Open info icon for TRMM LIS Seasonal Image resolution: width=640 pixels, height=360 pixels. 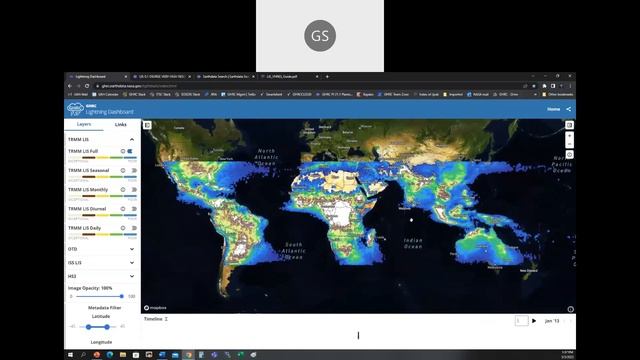point(123,170)
